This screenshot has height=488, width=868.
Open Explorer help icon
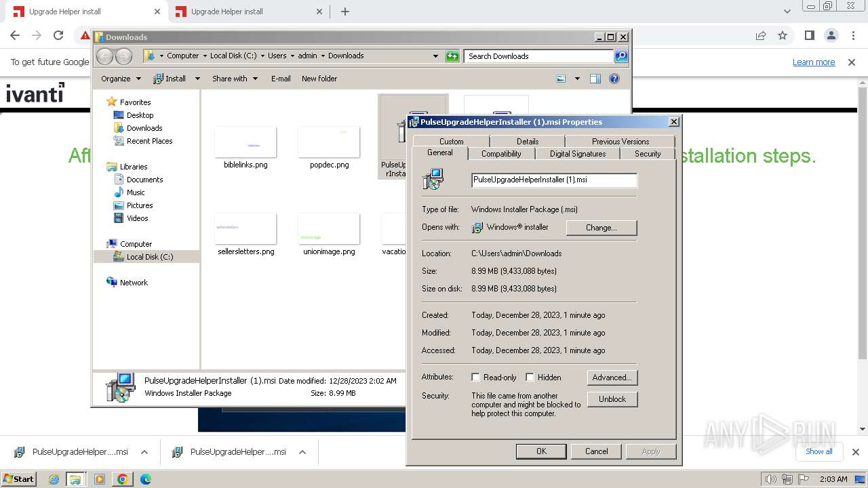pyautogui.click(x=614, y=79)
